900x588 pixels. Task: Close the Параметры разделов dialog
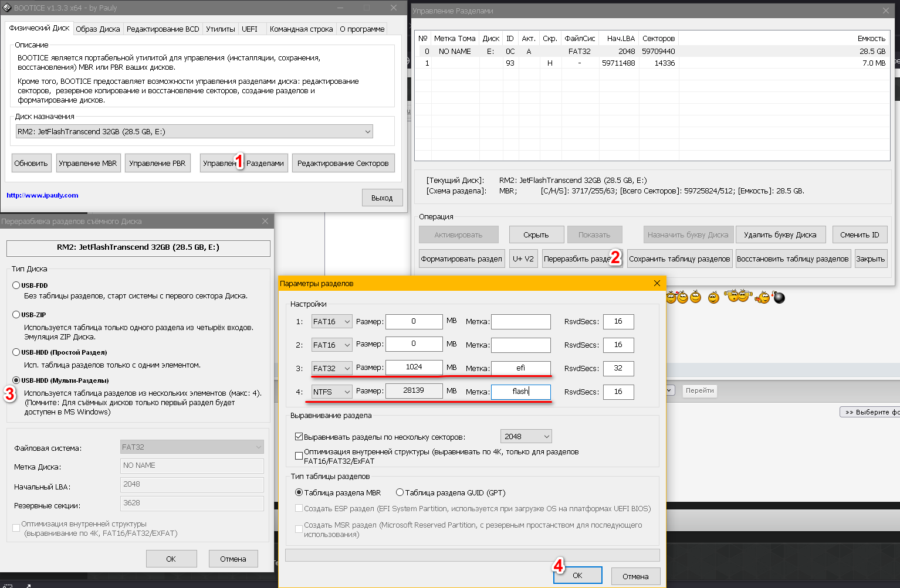tap(657, 283)
